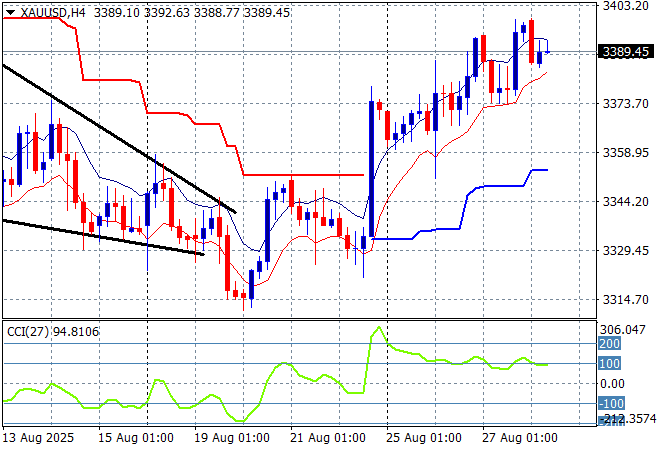Click the CCI 0.00 level label

(x=612, y=383)
